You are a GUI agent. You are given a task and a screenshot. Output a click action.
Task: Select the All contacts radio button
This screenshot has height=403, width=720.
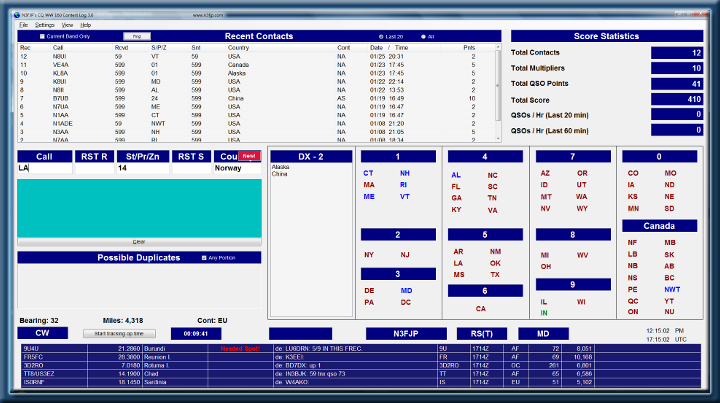(422, 36)
